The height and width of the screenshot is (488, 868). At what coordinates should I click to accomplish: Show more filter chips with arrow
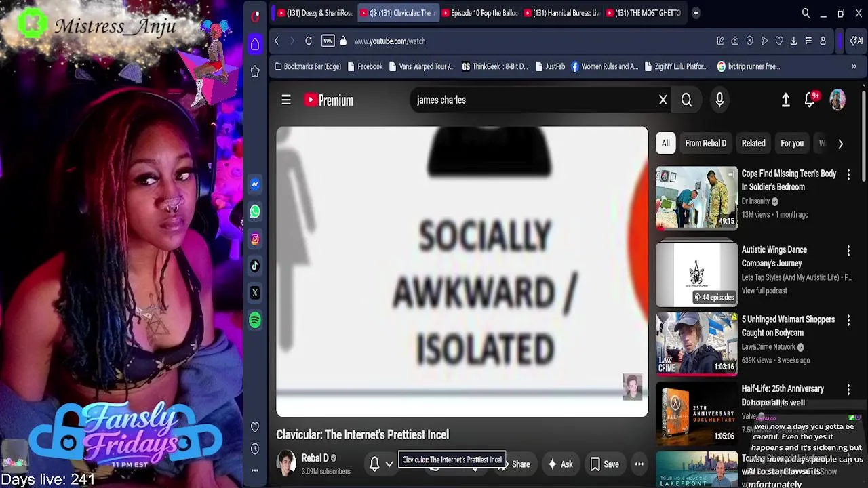840,144
